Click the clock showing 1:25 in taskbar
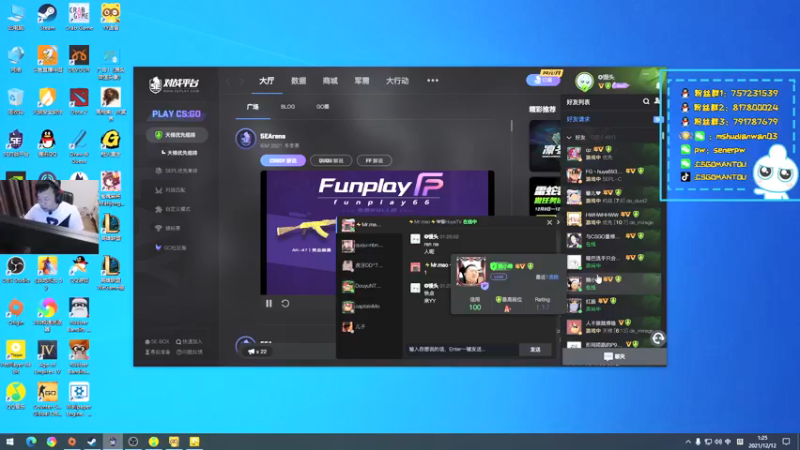The height and width of the screenshot is (450, 800). [762, 442]
